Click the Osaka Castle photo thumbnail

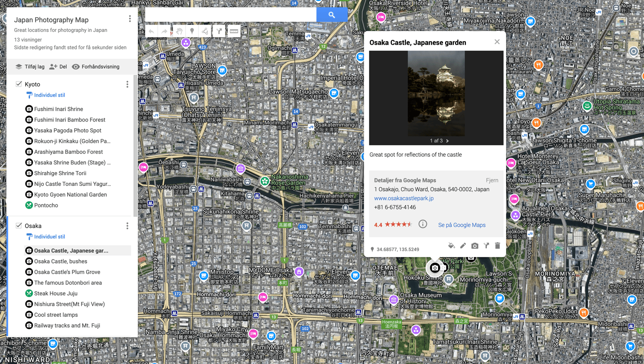pos(436,94)
